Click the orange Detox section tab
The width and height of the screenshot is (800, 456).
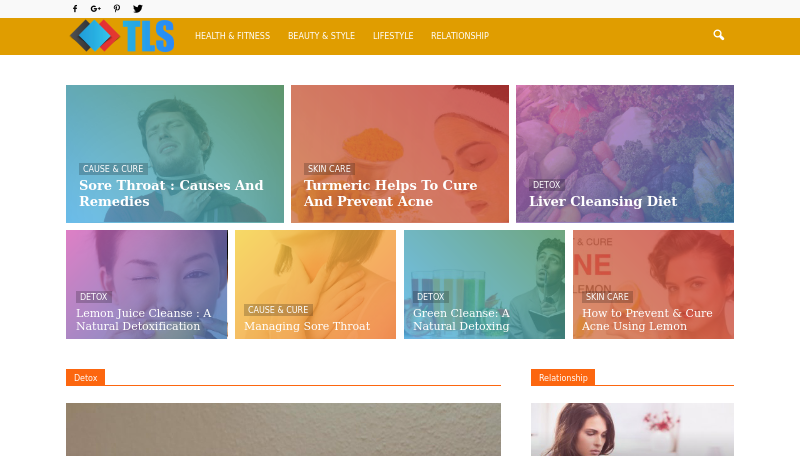click(x=85, y=377)
